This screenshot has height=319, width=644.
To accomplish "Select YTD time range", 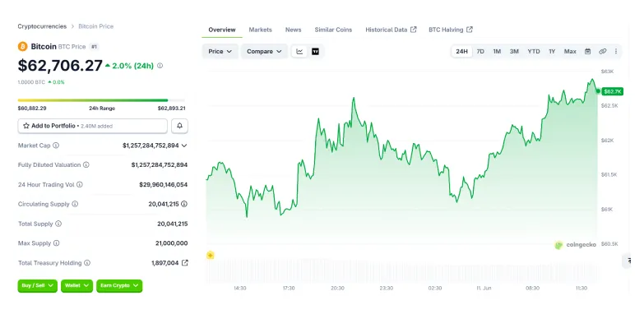I will tap(534, 51).
